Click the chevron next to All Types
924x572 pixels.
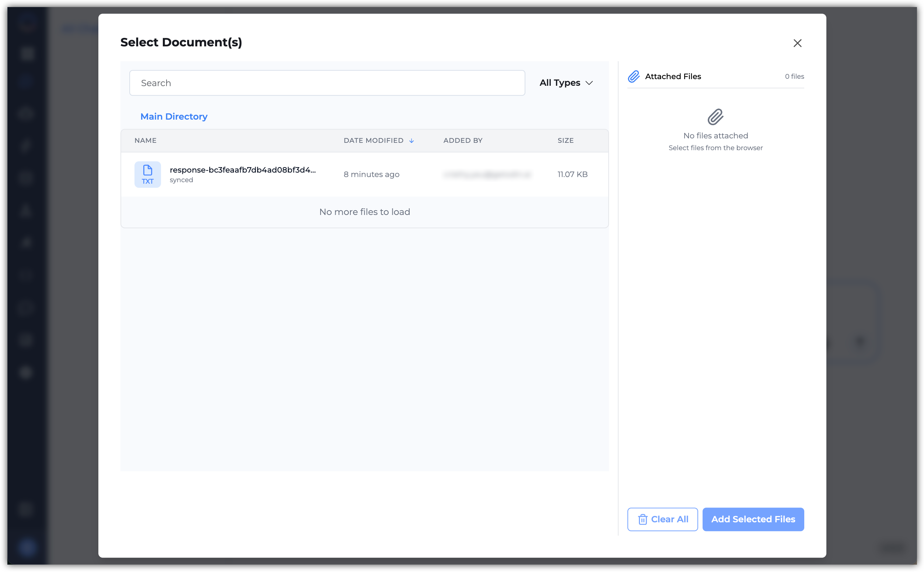point(589,83)
